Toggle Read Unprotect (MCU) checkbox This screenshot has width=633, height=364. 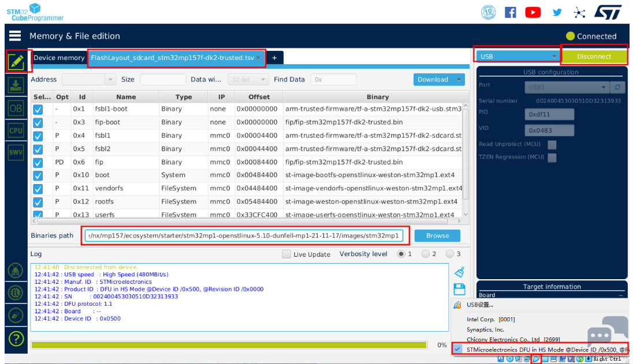(552, 144)
